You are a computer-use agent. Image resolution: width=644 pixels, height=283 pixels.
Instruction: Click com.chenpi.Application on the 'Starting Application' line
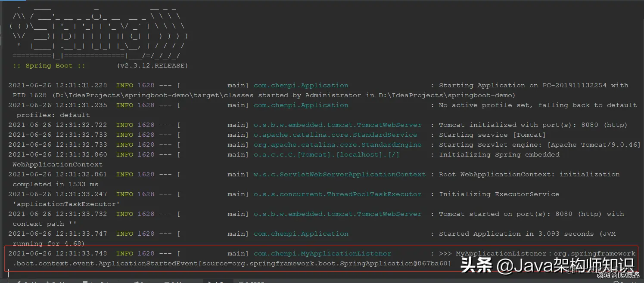(x=301, y=86)
